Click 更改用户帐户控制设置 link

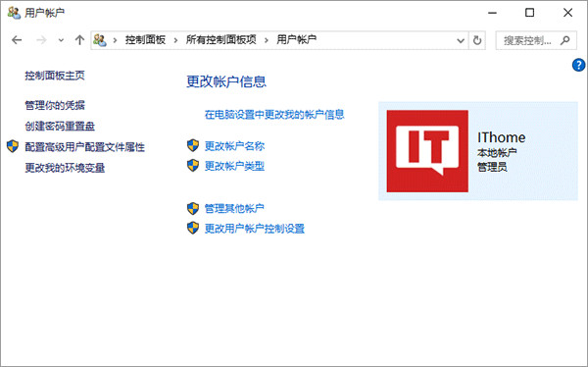pyautogui.click(x=254, y=228)
